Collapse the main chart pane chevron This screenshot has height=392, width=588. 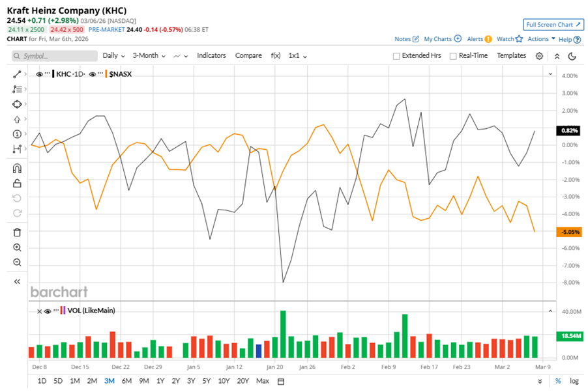[x=550, y=74]
